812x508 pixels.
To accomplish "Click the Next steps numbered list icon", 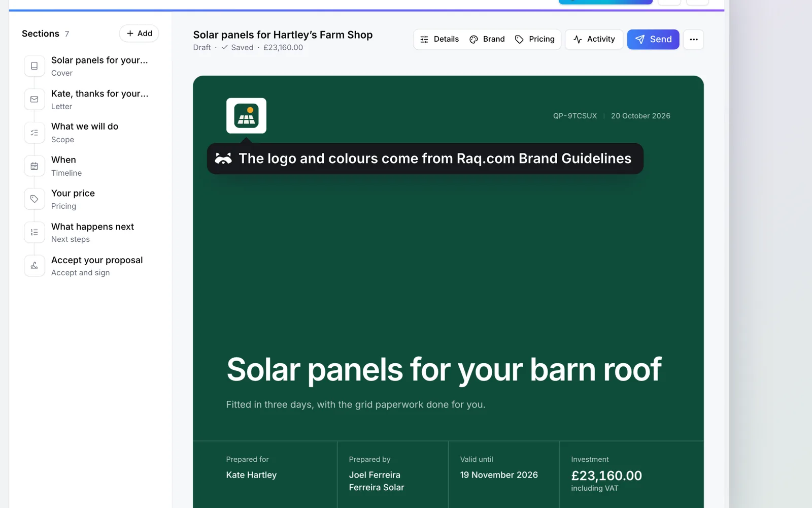I will 35,233.
